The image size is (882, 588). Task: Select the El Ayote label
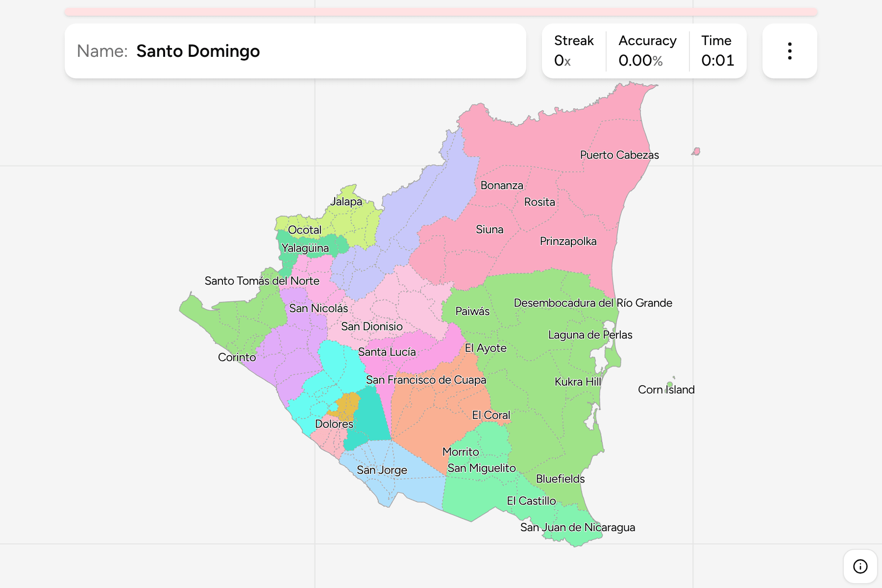[486, 348]
